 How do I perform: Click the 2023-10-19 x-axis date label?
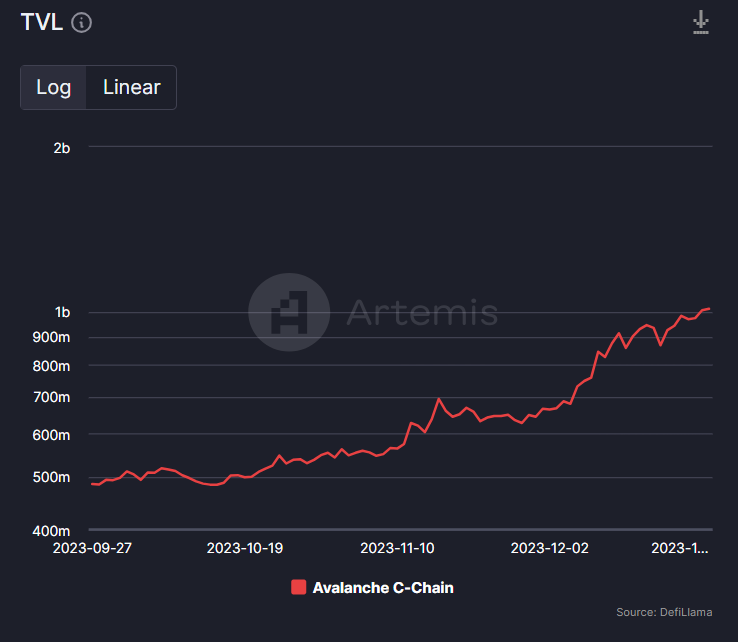click(245, 548)
